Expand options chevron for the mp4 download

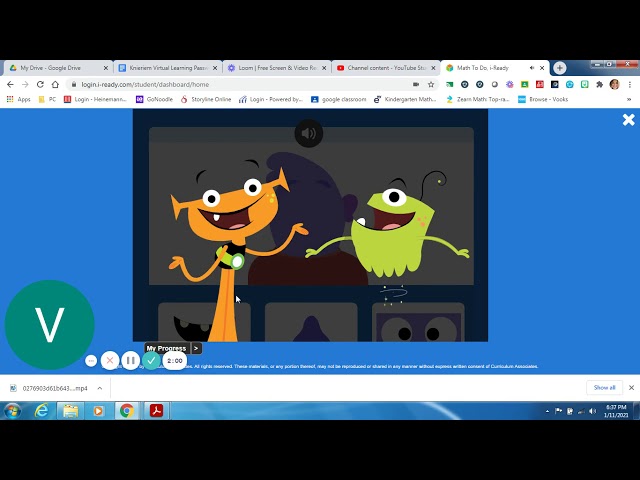(100, 388)
